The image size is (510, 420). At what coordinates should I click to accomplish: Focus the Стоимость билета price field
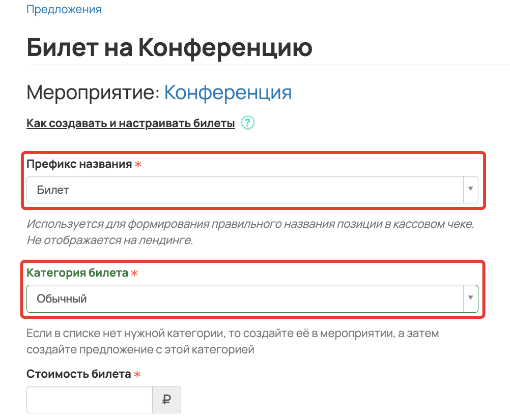coord(90,400)
